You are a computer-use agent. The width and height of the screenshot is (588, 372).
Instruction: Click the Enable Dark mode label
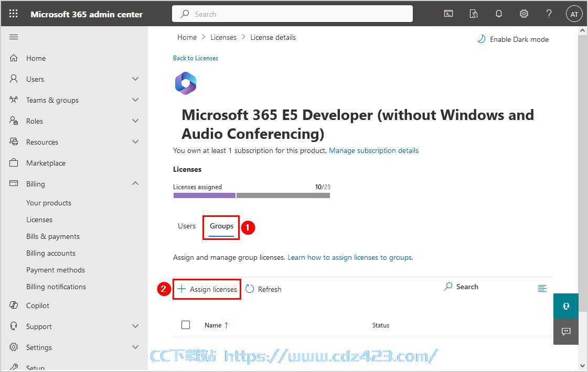pos(519,39)
